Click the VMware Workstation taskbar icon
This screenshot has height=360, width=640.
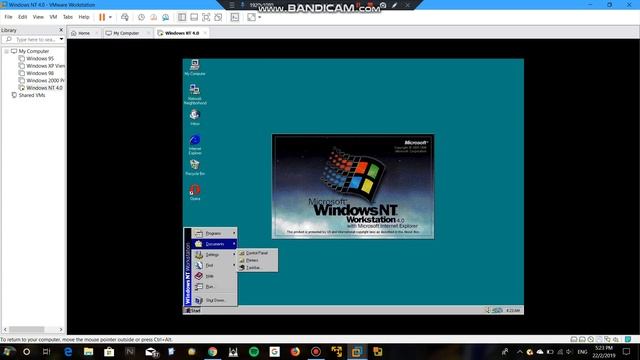click(x=357, y=351)
